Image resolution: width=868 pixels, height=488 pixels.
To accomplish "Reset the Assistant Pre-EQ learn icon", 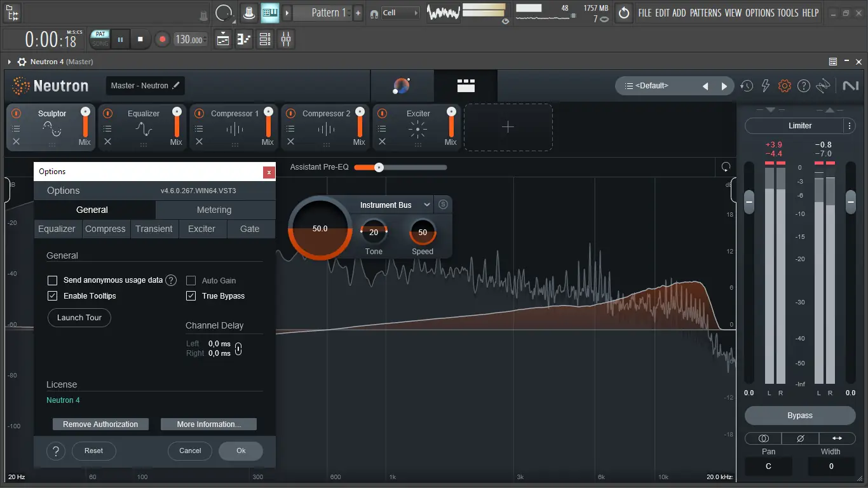I will point(726,167).
